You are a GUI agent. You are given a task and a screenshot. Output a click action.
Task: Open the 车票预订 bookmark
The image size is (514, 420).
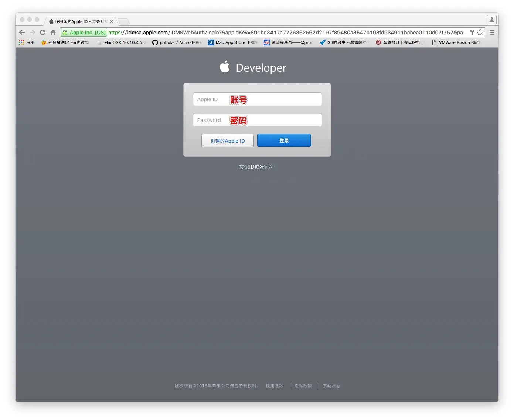click(x=400, y=42)
